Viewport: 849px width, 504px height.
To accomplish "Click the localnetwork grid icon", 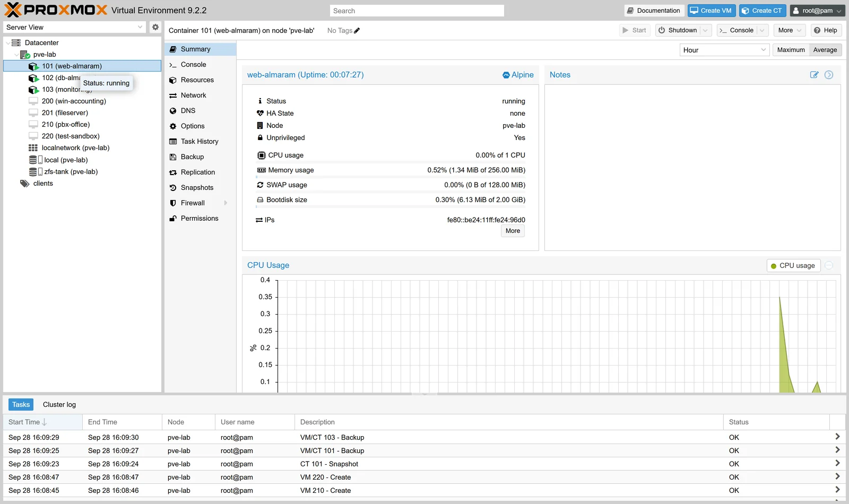I will coord(33,148).
